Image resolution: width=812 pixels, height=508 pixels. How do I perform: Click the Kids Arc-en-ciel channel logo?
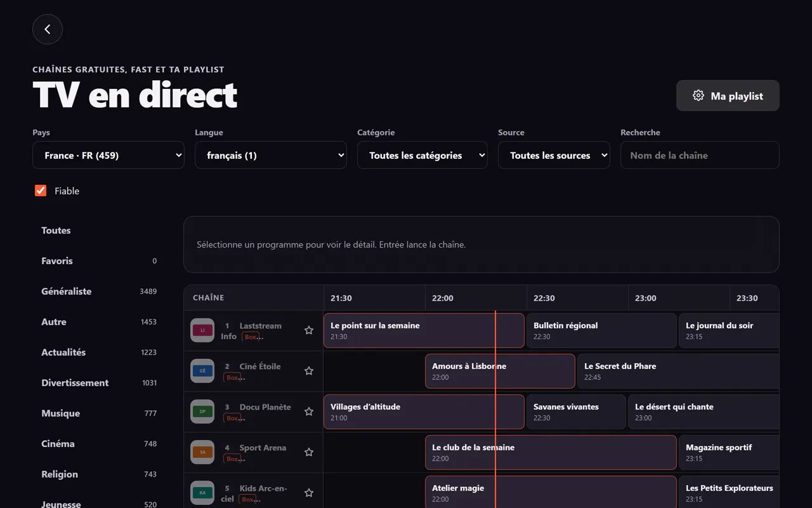[202, 493]
